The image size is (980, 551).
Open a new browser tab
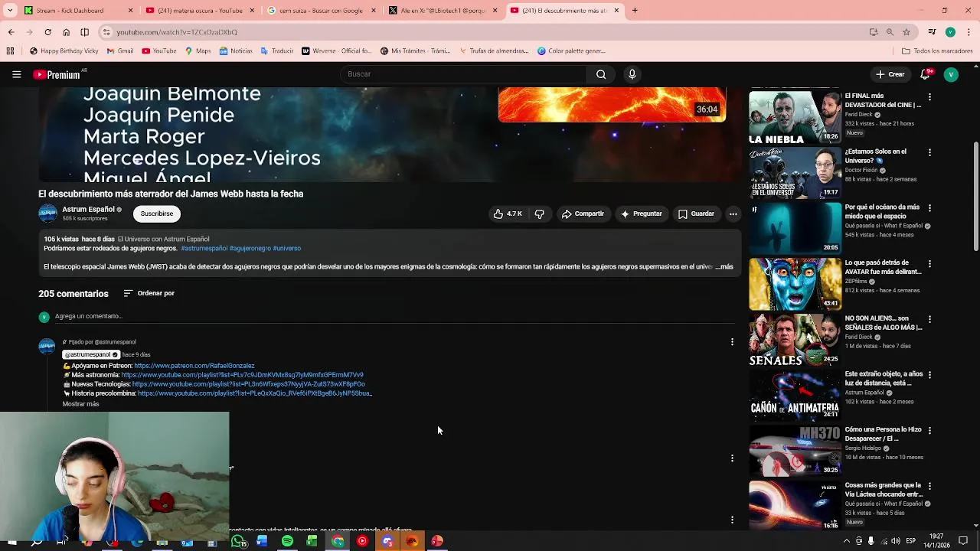[x=635, y=11]
